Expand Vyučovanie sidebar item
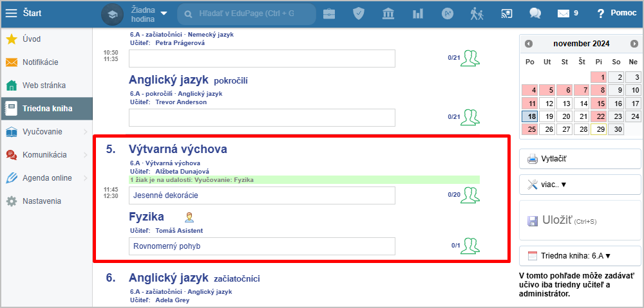The image size is (644, 308). point(46,132)
